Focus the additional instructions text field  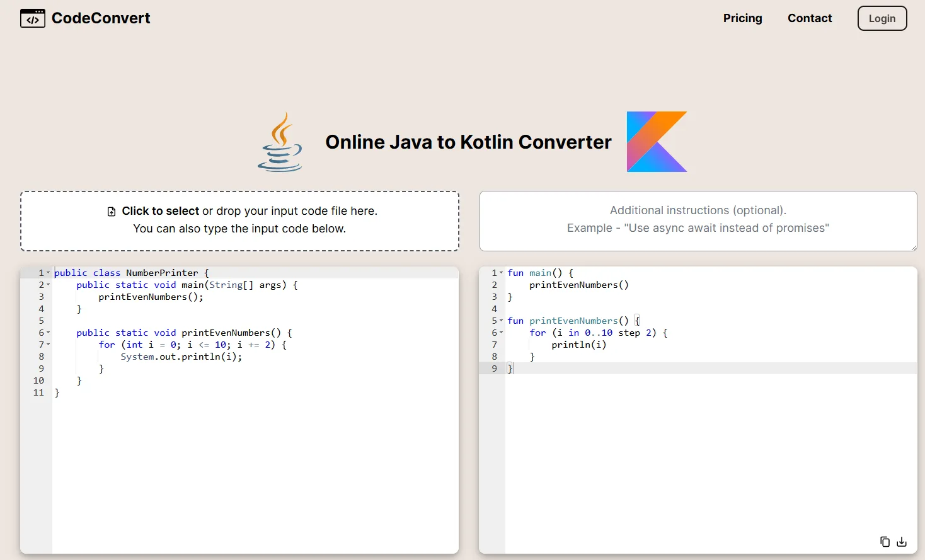pos(698,221)
